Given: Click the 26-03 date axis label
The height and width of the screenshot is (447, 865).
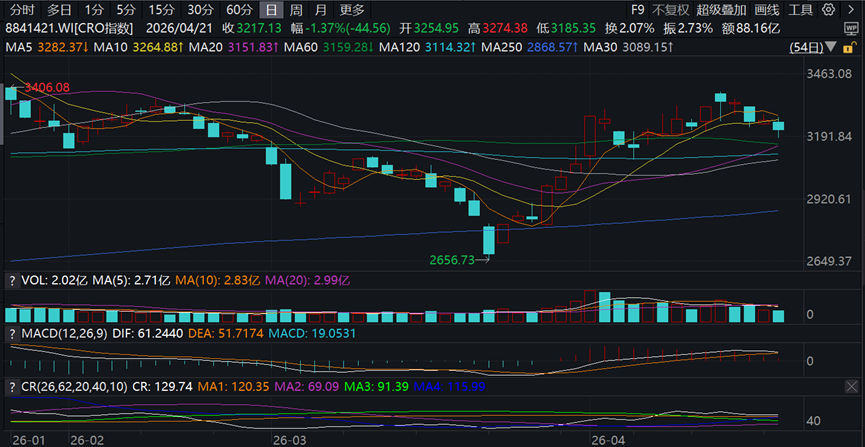Looking at the screenshot, I should tap(290, 440).
